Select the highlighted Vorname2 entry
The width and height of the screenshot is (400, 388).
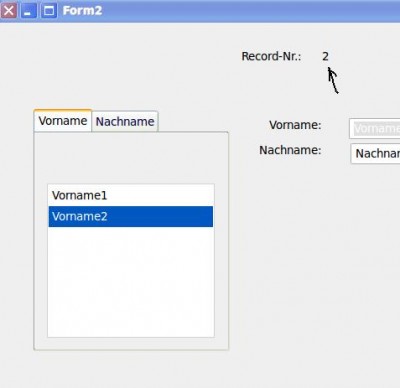pos(131,216)
